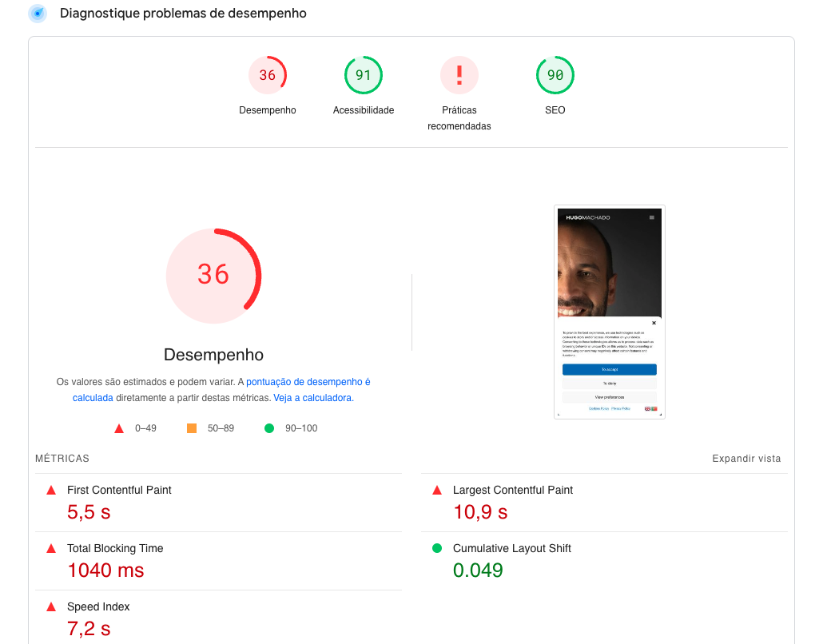
Task: Click the red triangle beside Largest Contentful Paint
Action: coord(437,491)
